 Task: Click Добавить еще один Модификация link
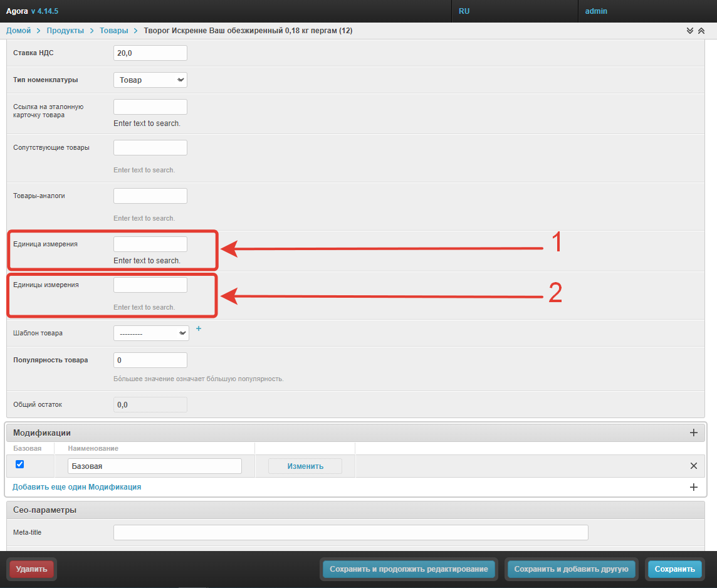76,487
